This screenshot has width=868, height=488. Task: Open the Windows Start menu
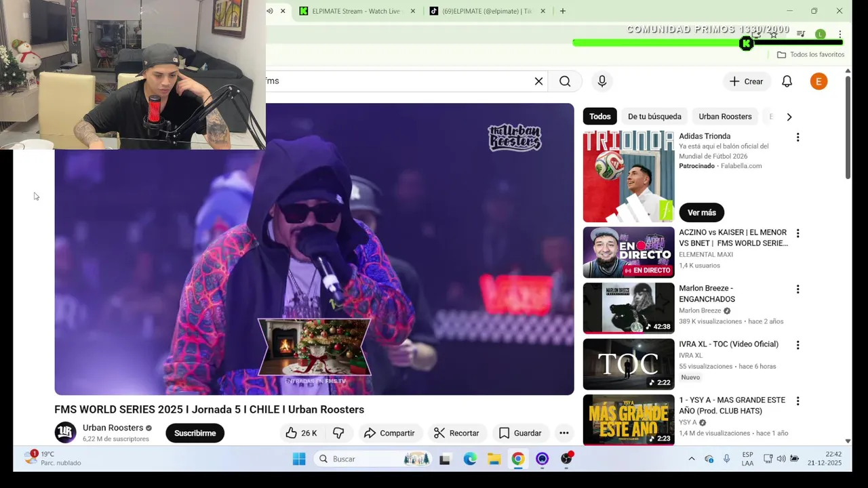click(299, 459)
